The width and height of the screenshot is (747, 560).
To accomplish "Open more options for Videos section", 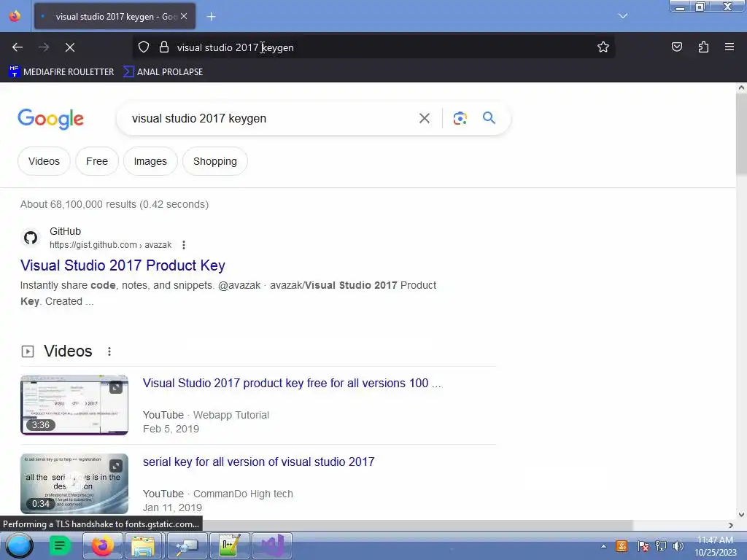I will pyautogui.click(x=109, y=351).
